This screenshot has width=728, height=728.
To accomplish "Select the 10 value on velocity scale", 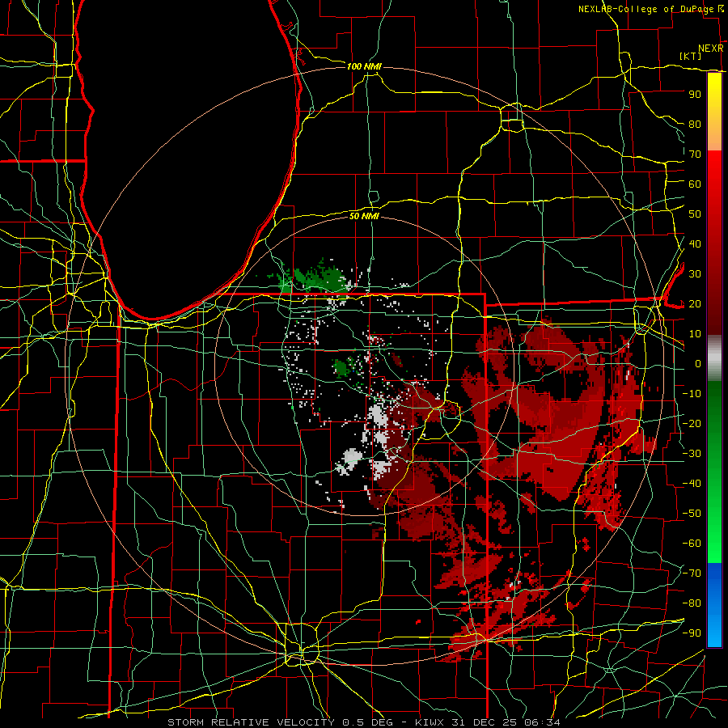I will point(695,334).
